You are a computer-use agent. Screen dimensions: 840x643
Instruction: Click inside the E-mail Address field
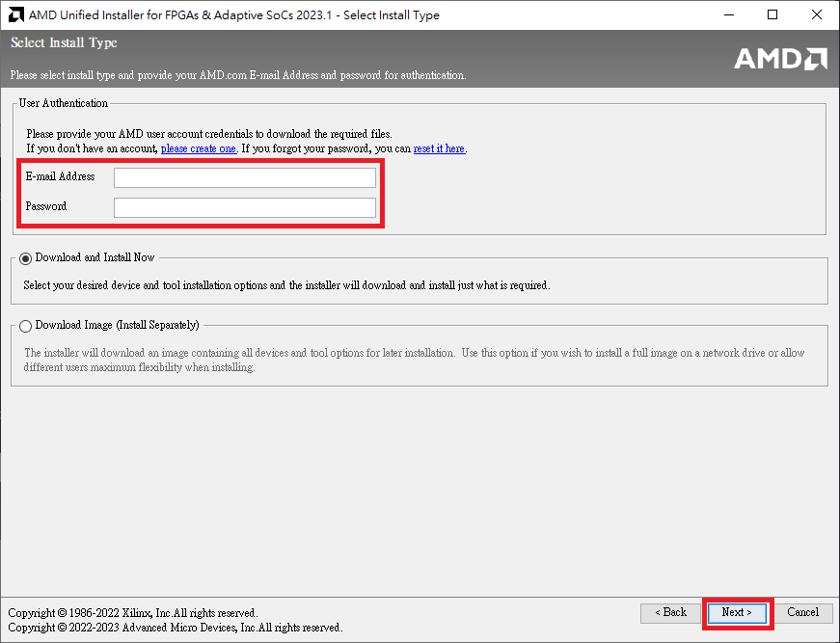tap(244, 176)
